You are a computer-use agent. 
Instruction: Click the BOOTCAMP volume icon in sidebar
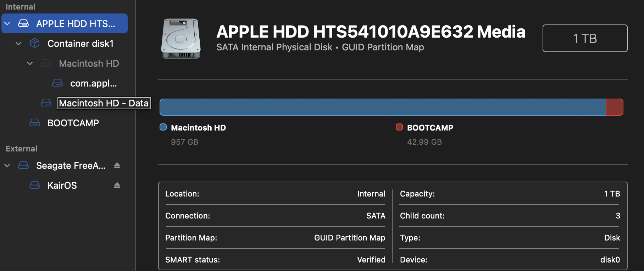(35, 123)
